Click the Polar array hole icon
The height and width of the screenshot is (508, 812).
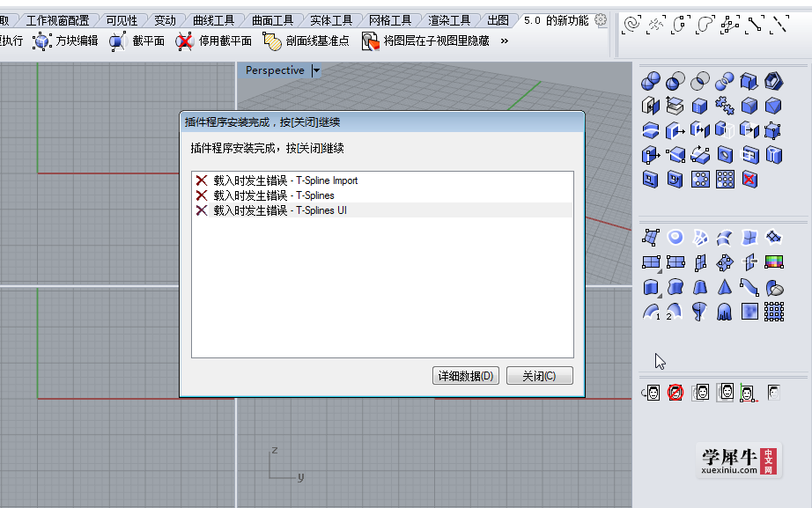point(699,180)
